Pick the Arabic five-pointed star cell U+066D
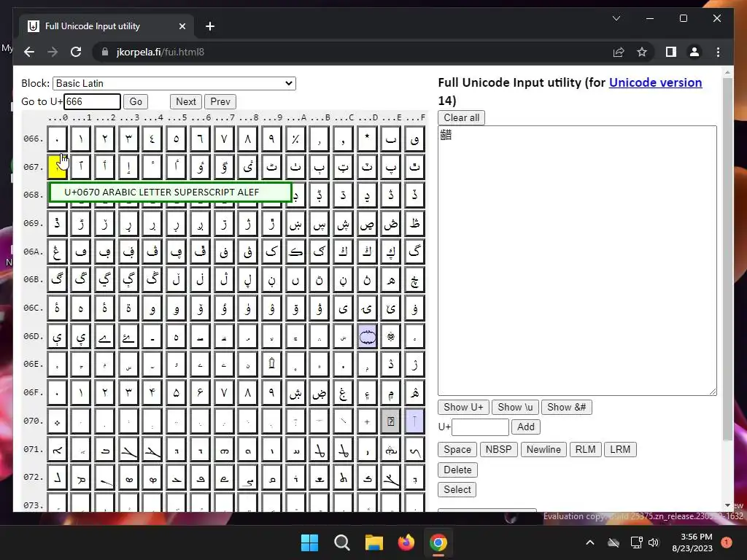Screen dimensions: 747x560 367,139
